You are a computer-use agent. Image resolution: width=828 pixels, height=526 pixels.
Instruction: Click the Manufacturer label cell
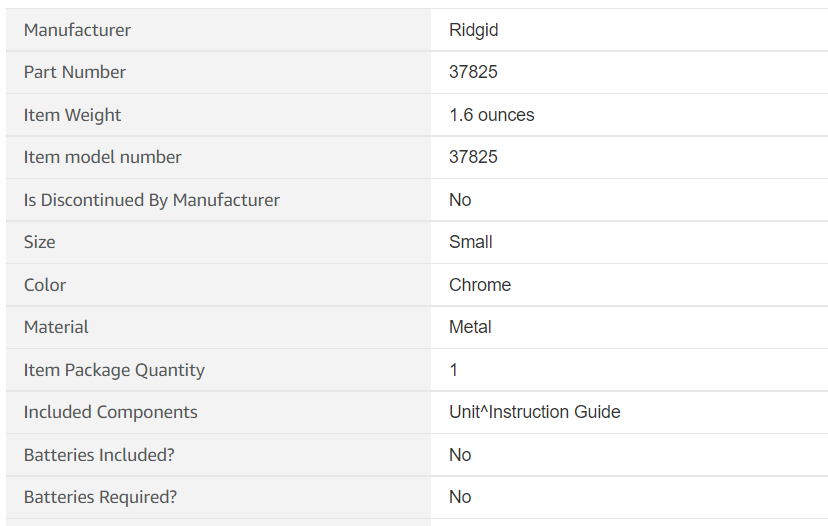click(218, 30)
